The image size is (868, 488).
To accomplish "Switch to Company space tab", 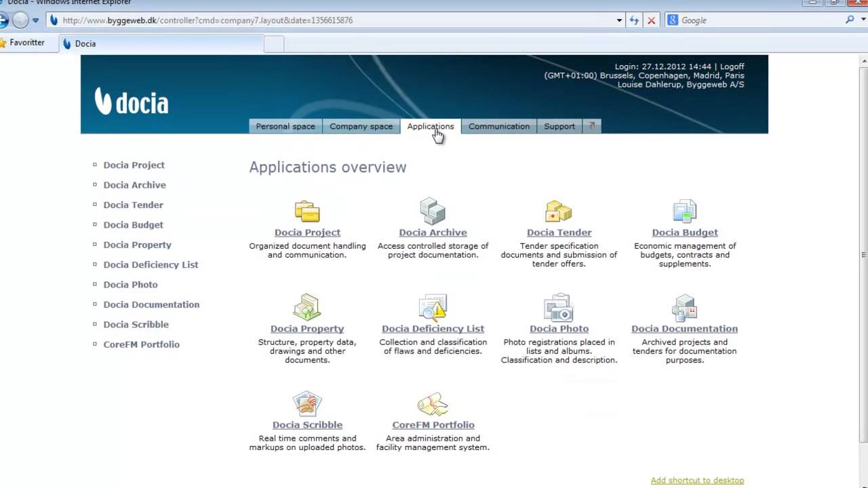I will pyautogui.click(x=361, y=126).
